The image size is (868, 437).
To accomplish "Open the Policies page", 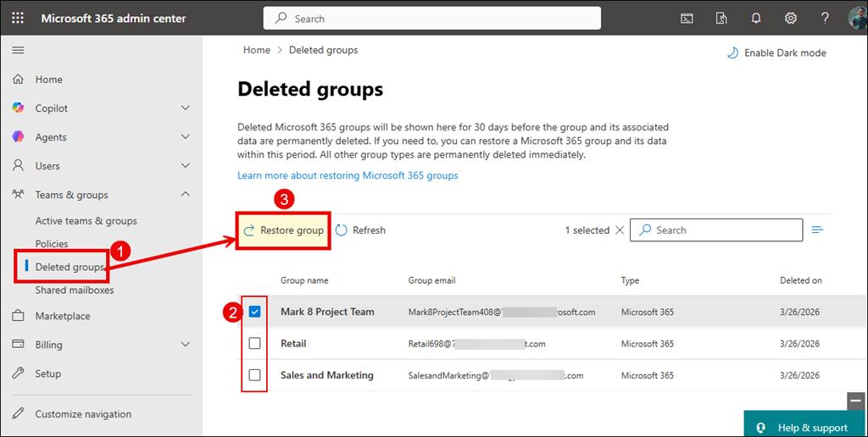I will (52, 243).
